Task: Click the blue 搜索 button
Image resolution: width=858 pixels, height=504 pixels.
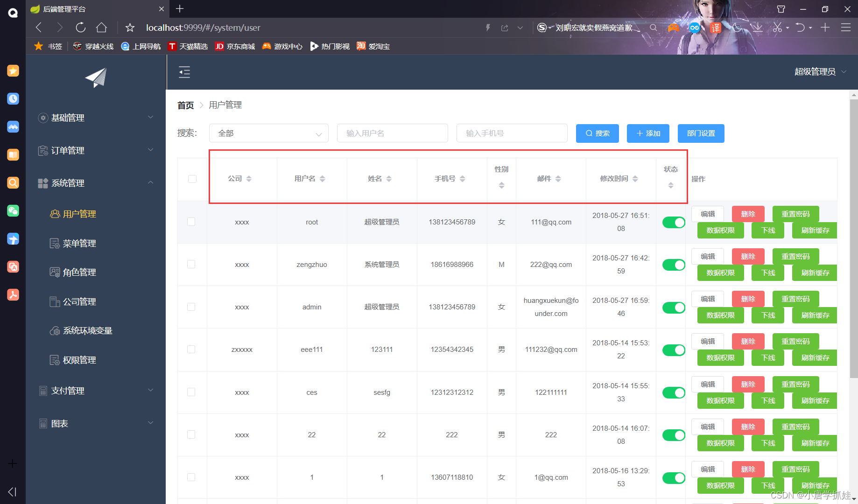Action: click(x=598, y=133)
